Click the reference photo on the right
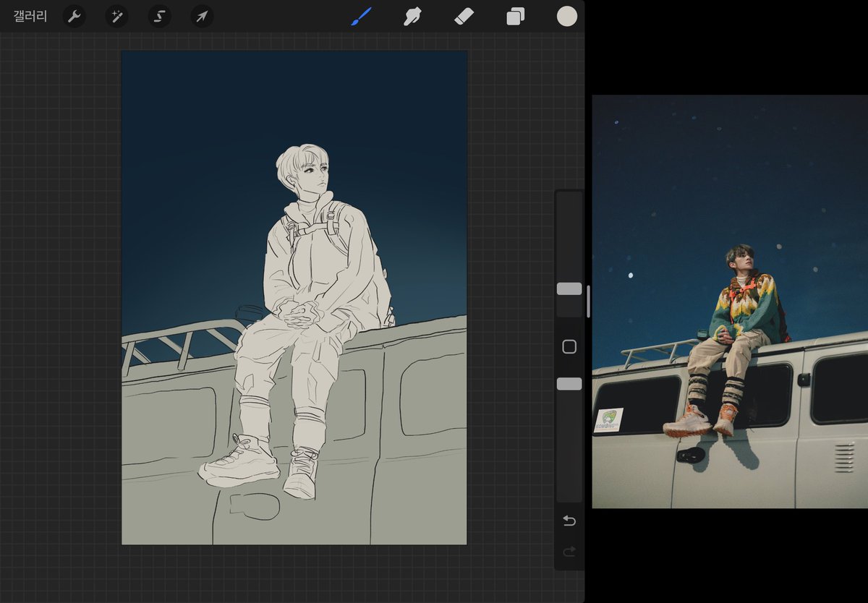Viewport: 868px width, 603px height. [730, 301]
